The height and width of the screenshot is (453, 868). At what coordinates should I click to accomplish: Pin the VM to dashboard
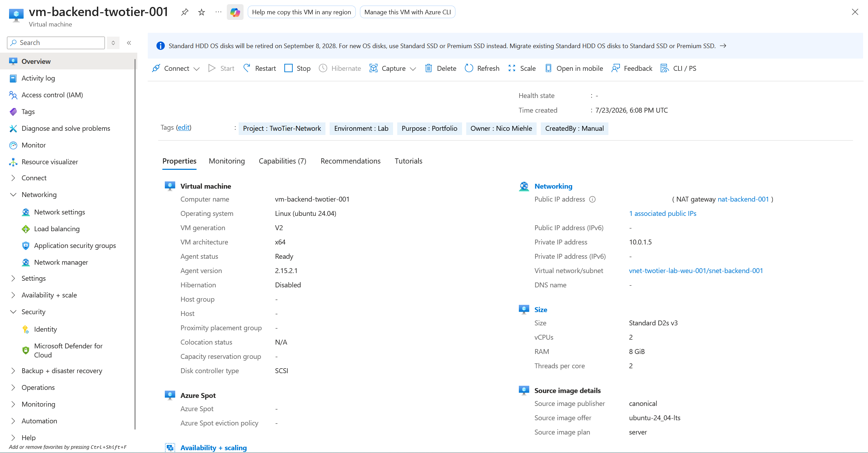[x=185, y=12]
